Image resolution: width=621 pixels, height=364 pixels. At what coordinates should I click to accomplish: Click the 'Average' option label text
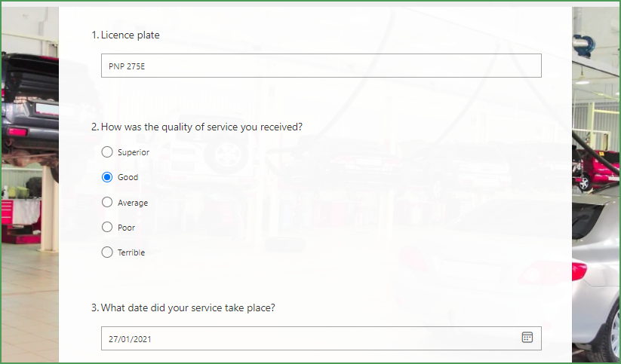tap(133, 203)
